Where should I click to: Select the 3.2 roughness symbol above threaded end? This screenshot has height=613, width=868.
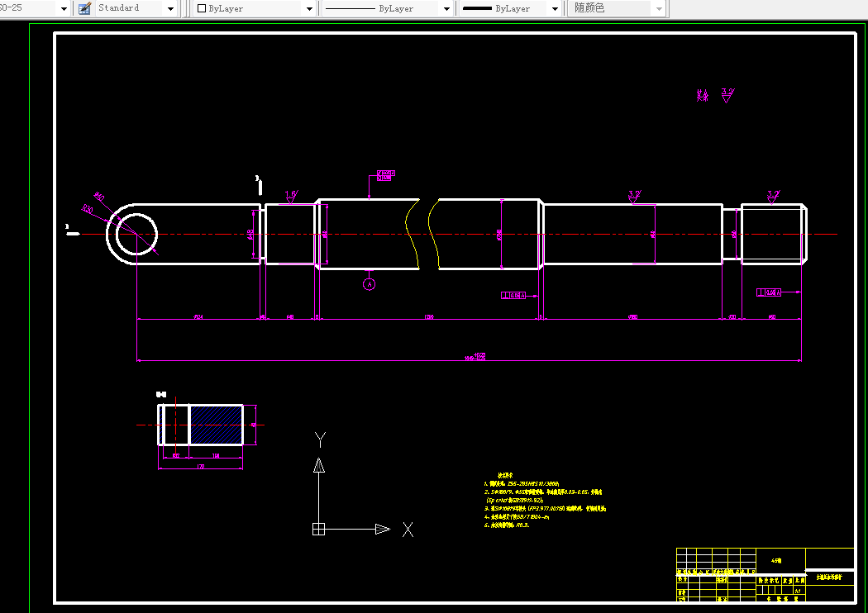(x=773, y=197)
